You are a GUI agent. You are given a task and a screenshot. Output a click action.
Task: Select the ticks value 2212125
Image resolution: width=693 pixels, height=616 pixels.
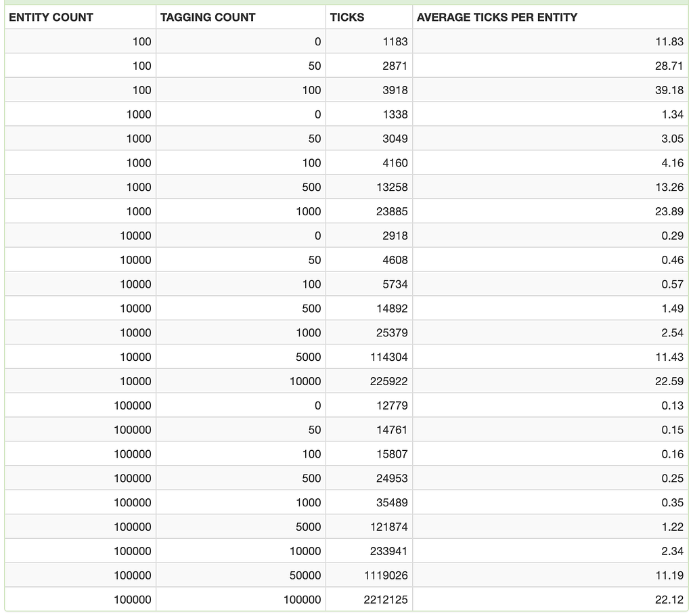[x=386, y=600]
